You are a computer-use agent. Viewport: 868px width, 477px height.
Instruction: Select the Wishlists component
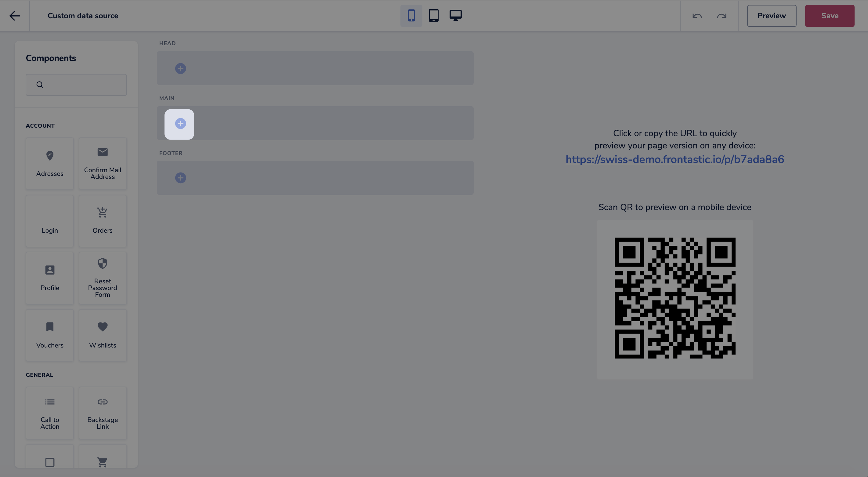coord(103,336)
